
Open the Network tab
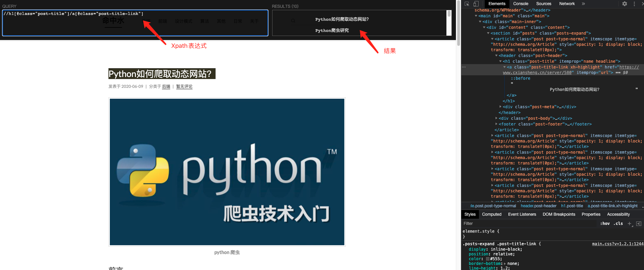click(x=567, y=4)
